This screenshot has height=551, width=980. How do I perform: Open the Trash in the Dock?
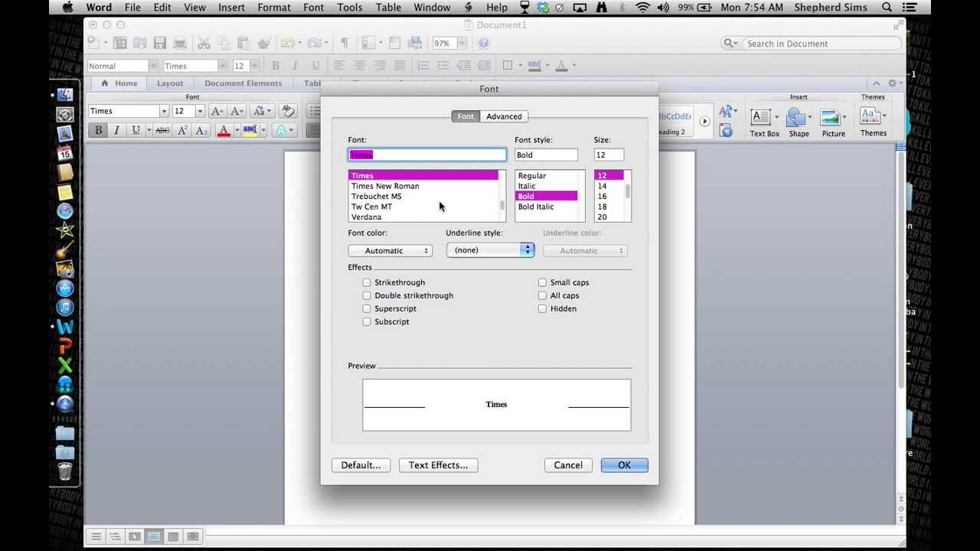click(65, 471)
